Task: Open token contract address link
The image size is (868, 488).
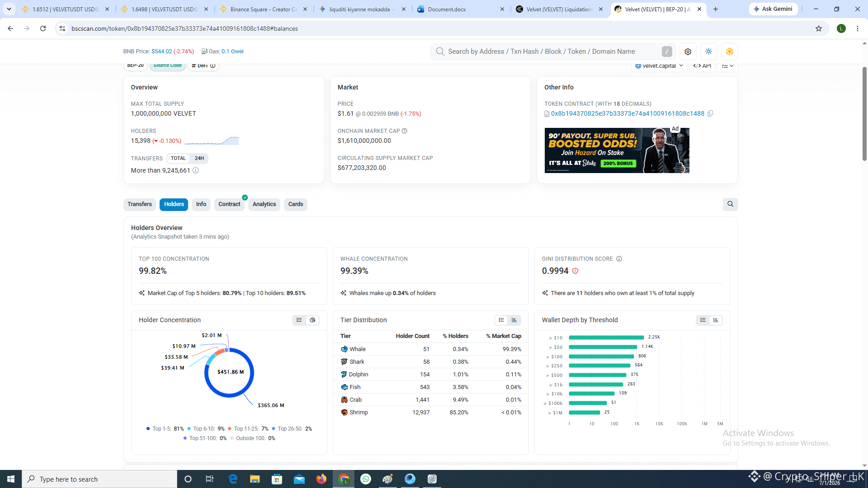Action: click(627, 113)
